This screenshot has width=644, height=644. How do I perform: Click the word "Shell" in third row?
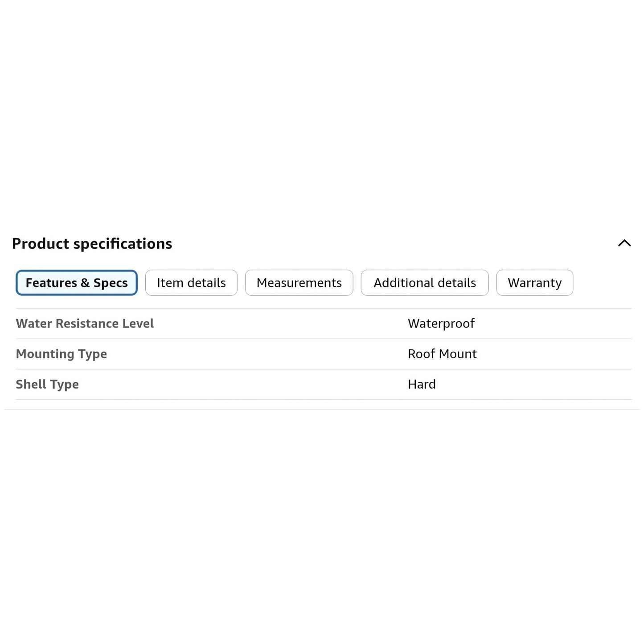(x=31, y=384)
